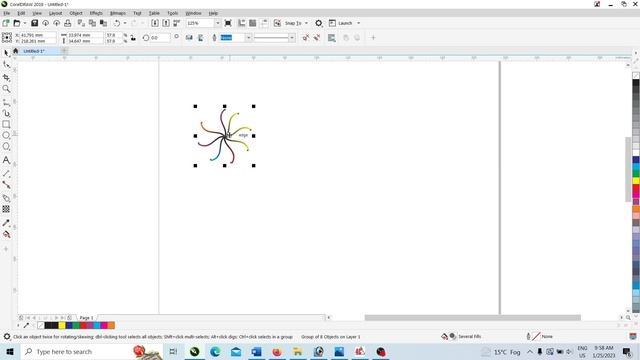
Task: Click the Windows Start button
Action: tap(10, 351)
